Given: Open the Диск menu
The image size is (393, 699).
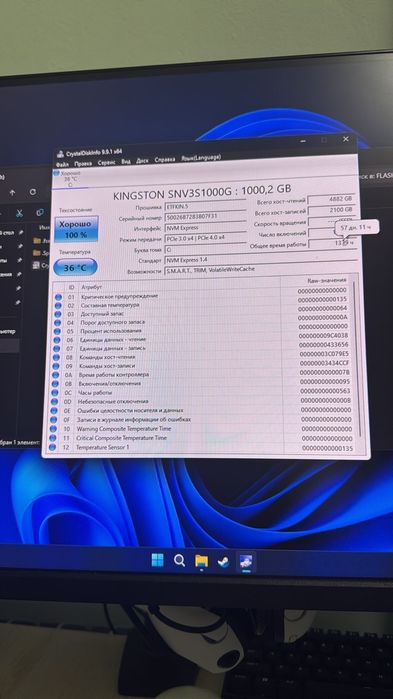Looking at the screenshot, I should click(x=142, y=160).
